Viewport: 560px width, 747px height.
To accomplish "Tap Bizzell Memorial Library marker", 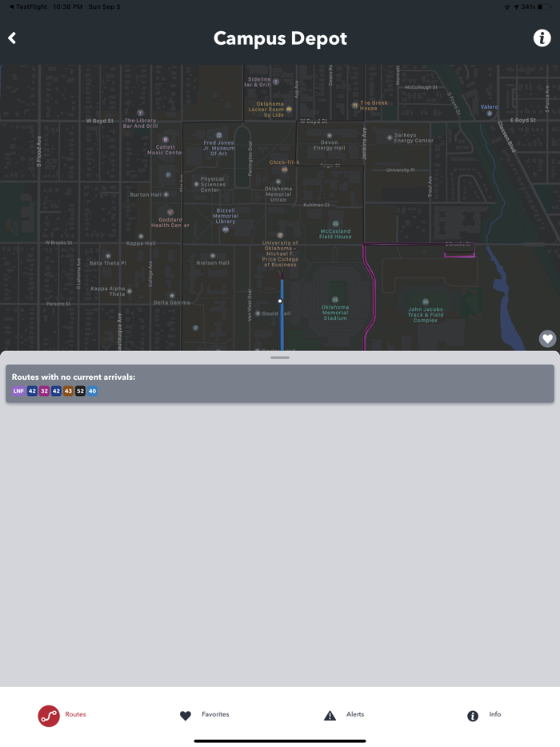I will (x=226, y=230).
